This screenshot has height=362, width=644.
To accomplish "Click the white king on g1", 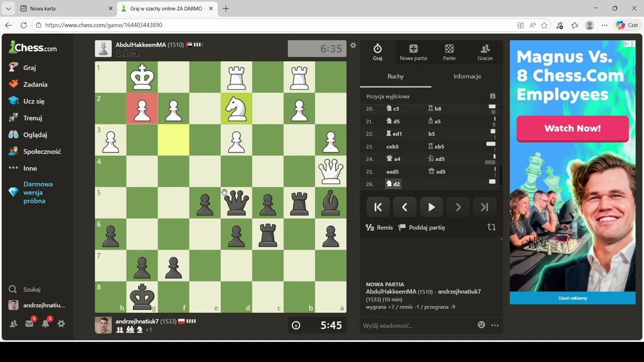I will (142, 77).
